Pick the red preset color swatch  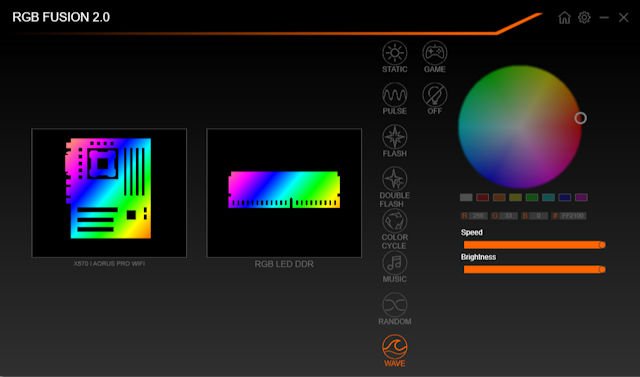click(482, 197)
